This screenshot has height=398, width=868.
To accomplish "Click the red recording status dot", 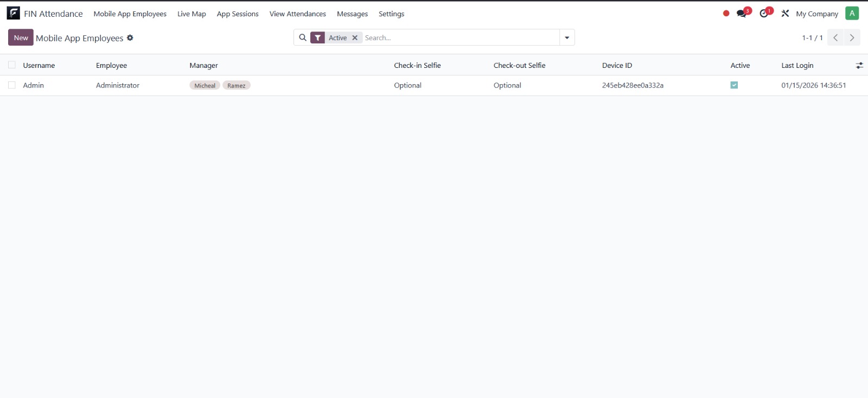I will pyautogui.click(x=726, y=14).
